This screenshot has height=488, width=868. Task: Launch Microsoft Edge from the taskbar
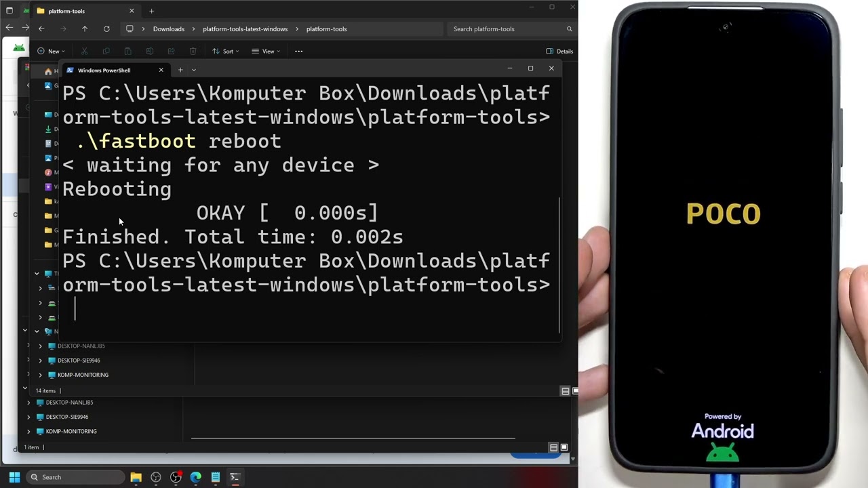click(x=195, y=477)
